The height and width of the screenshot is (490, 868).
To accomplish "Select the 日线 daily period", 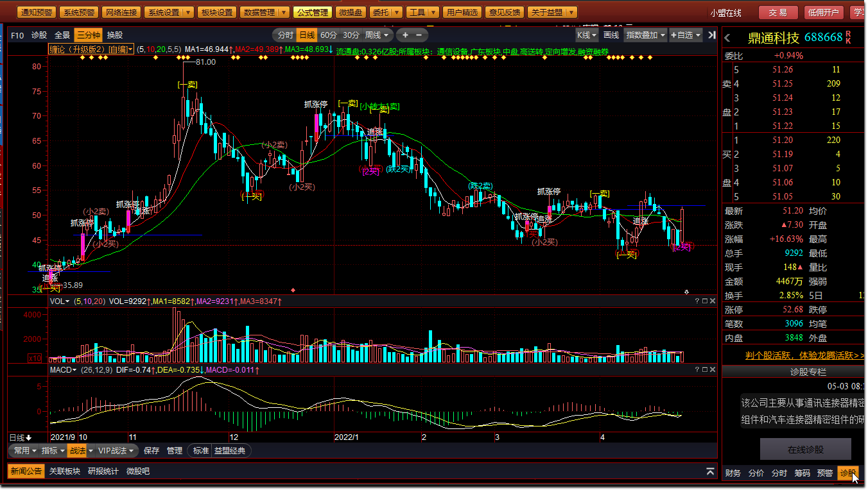I will [308, 35].
